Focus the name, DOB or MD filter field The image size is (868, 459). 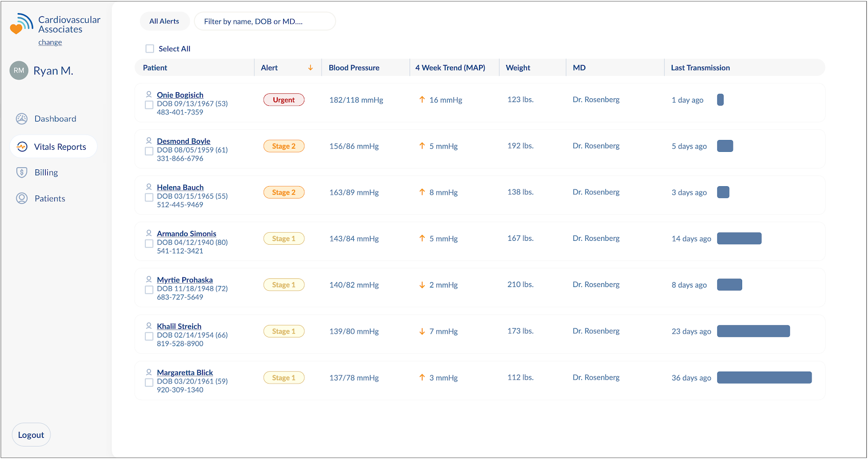(x=265, y=21)
